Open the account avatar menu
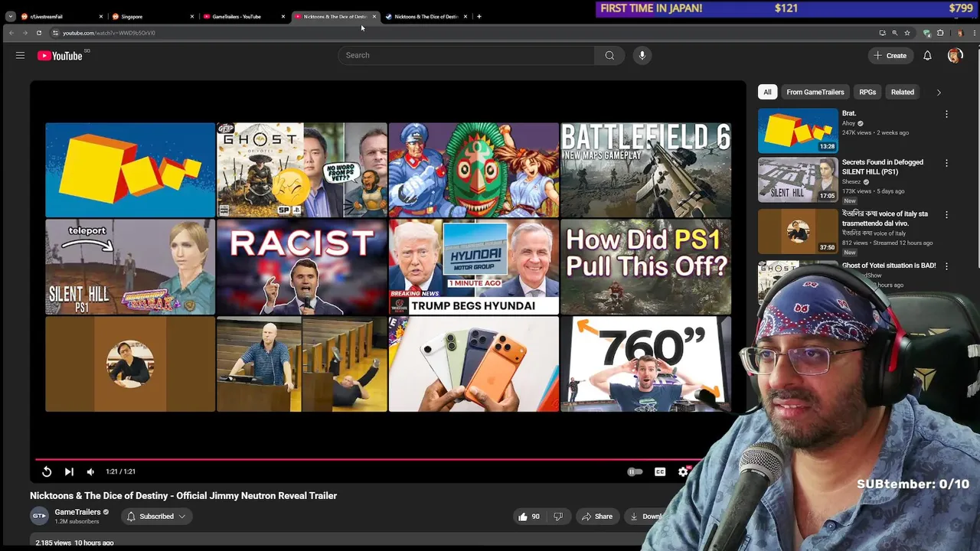 point(955,55)
